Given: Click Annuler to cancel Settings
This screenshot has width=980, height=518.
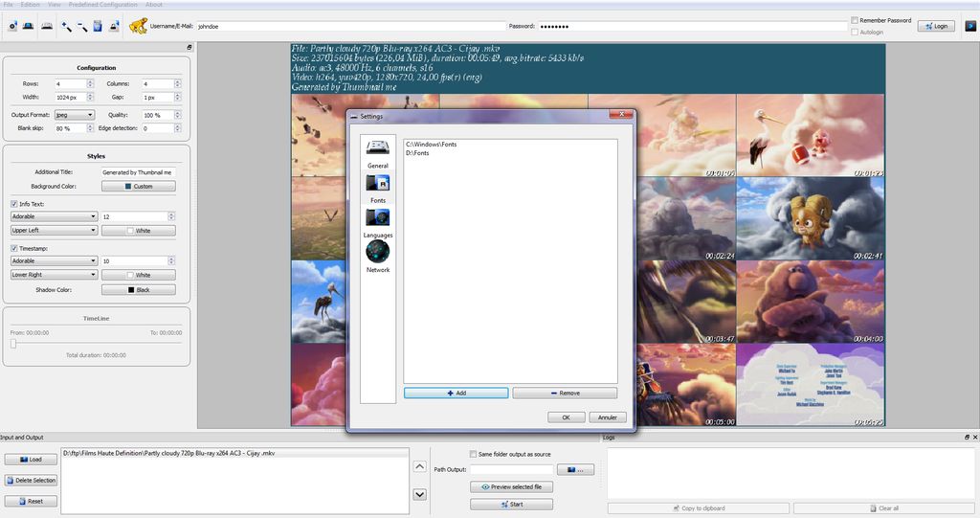Looking at the screenshot, I should (x=608, y=417).
